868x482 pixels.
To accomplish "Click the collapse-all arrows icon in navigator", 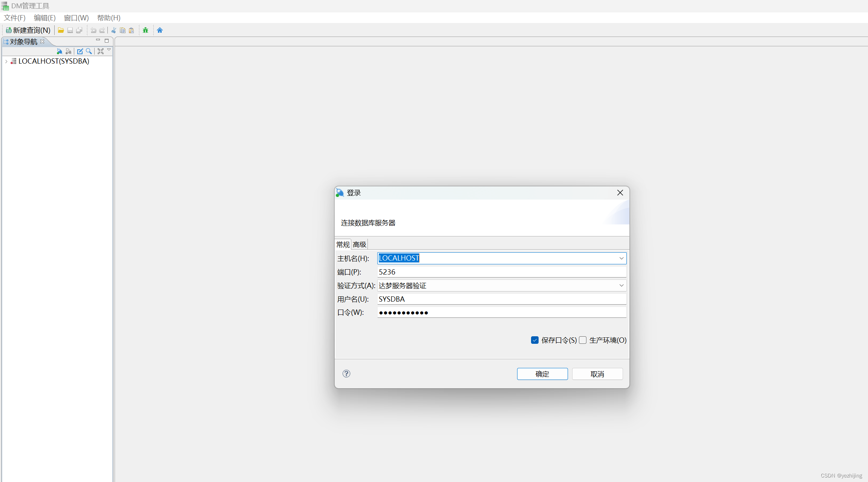I will [x=101, y=51].
